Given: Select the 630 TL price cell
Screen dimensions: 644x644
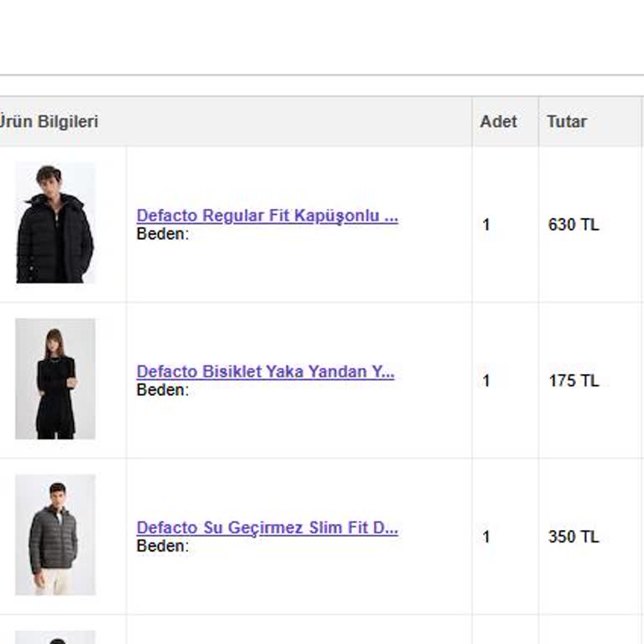Looking at the screenshot, I should [x=574, y=225].
